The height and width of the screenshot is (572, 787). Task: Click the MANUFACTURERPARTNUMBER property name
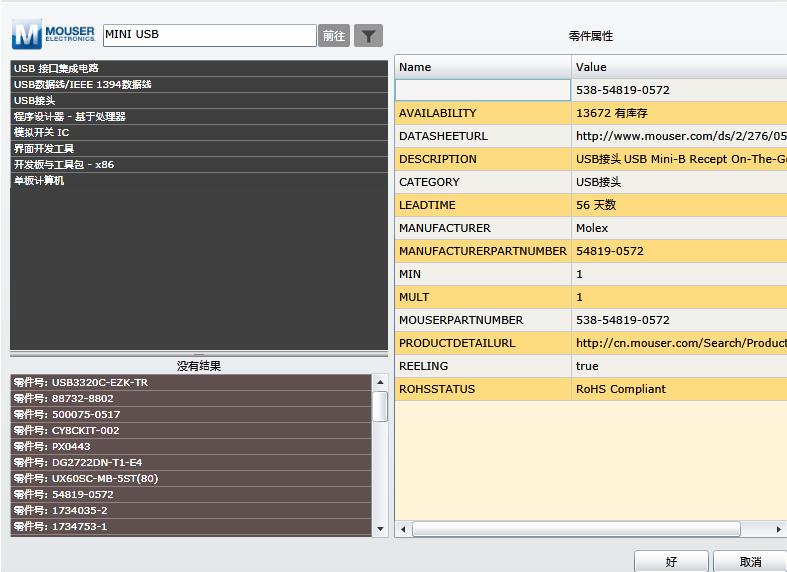(483, 251)
